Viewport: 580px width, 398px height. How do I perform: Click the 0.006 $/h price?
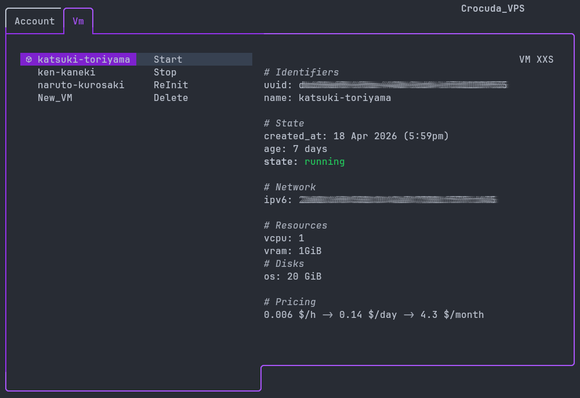pos(290,314)
